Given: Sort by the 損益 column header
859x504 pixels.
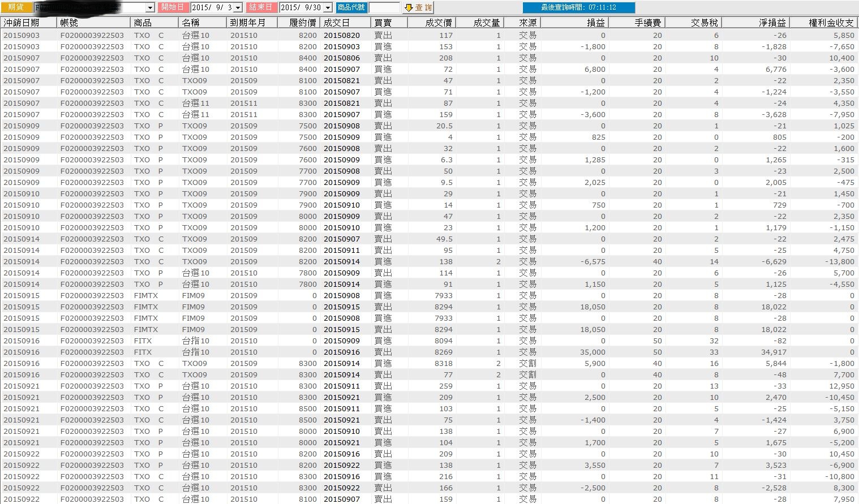Looking at the screenshot, I should 574,23.
